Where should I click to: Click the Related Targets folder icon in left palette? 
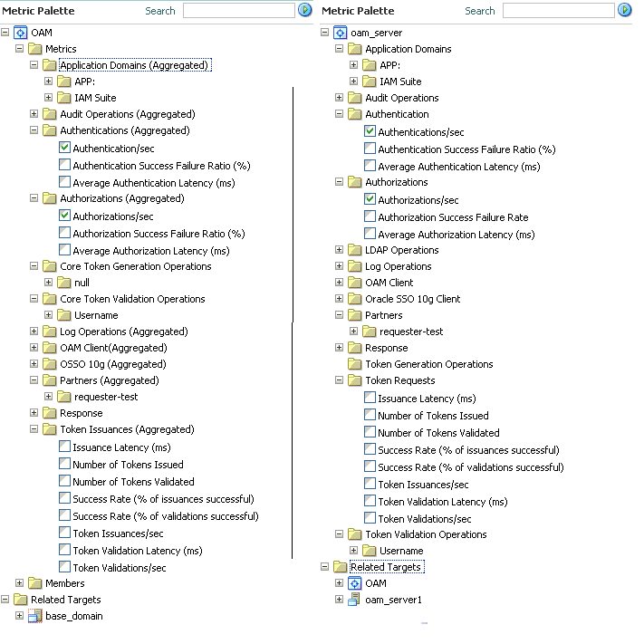pyautogui.click(x=21, y=600)
